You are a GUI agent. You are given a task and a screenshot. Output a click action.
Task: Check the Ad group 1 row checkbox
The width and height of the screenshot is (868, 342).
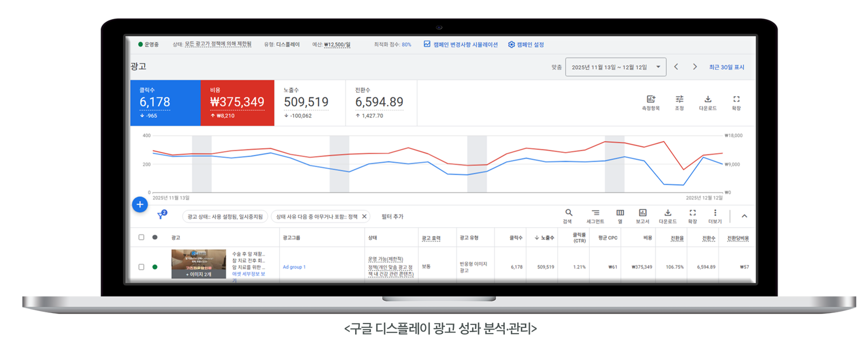[141, 267]
